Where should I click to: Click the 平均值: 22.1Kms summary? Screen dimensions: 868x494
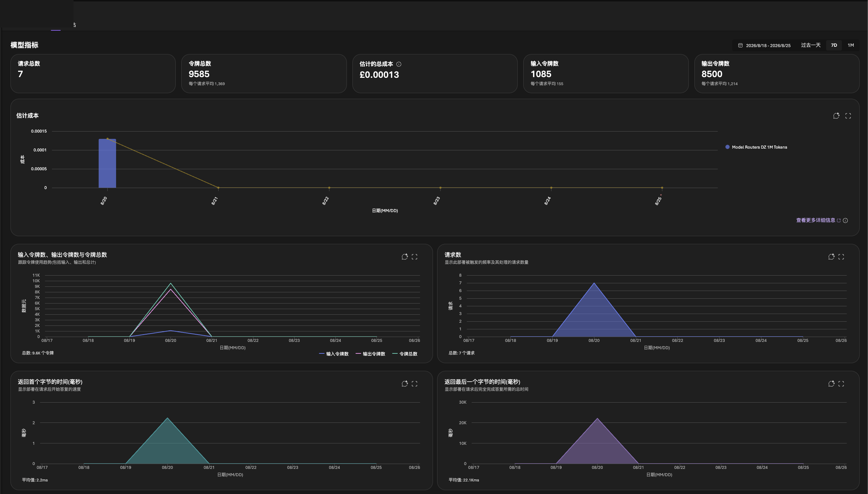click(x=464, y=480)
